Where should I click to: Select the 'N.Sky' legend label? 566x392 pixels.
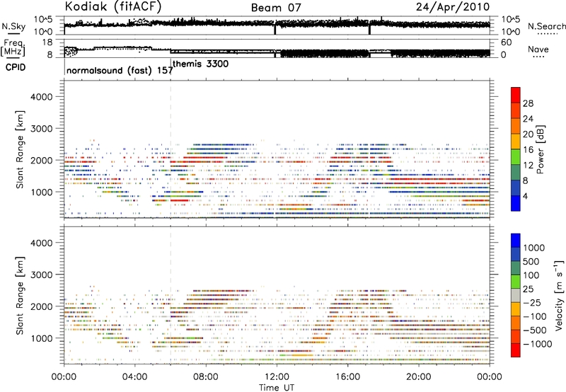(13, 26)
